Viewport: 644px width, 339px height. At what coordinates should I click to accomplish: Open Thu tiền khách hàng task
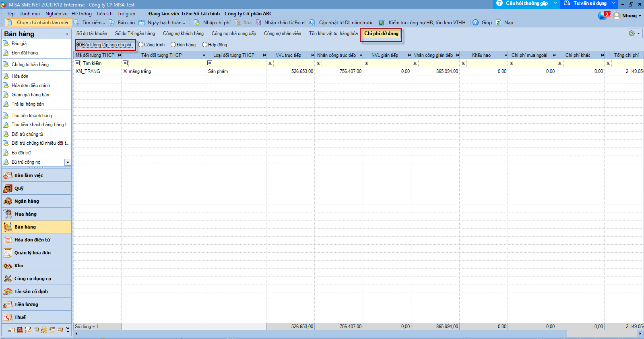click(32, 116)
